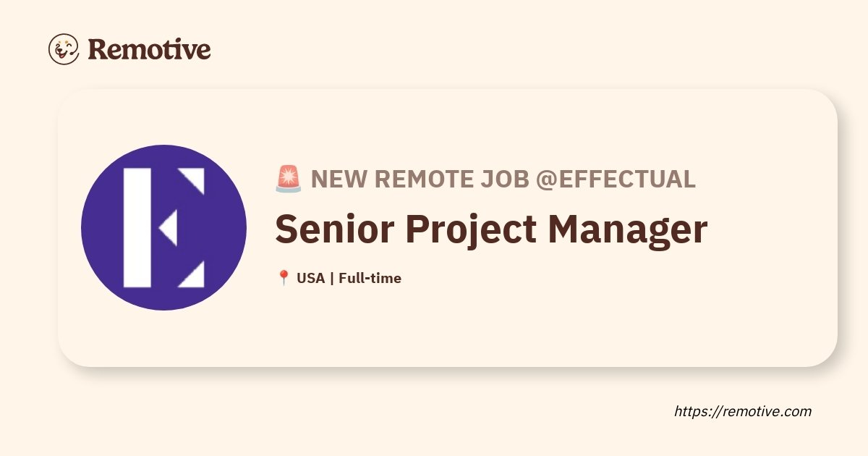Click the pipe separator between USA and Full-time
Image resolution: width=868 pixels, height=456 pixels.
point(331,278)
